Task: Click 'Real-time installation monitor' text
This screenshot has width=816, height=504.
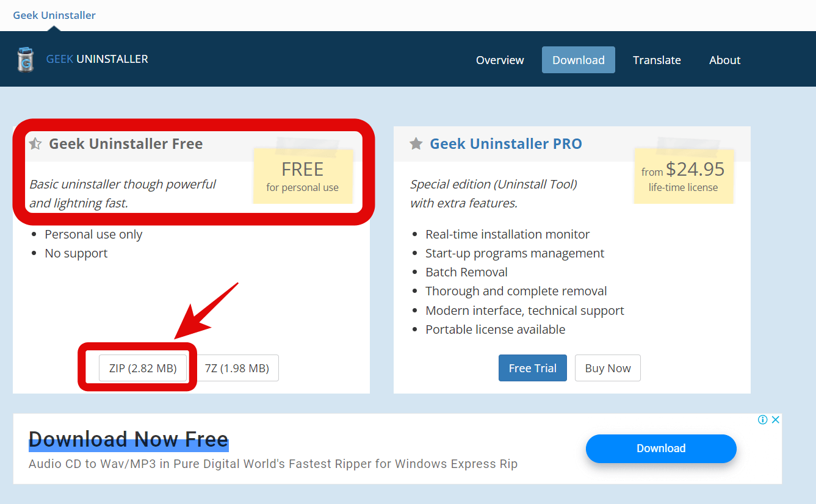Action: 508,234
